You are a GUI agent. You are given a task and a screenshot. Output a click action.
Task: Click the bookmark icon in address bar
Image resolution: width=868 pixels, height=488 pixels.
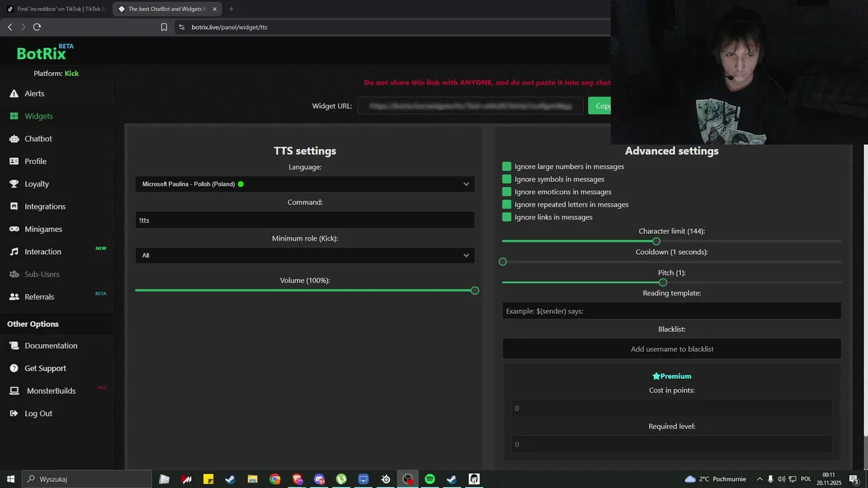[164, 27]
